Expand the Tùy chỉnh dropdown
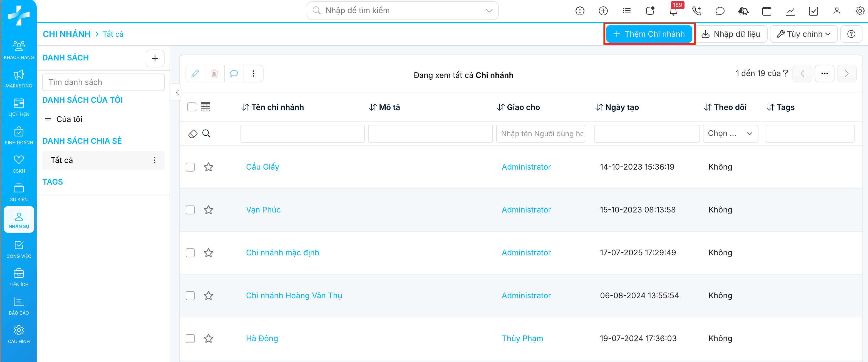The width and height of the screenshot is (868, 362). click(804, 34)
